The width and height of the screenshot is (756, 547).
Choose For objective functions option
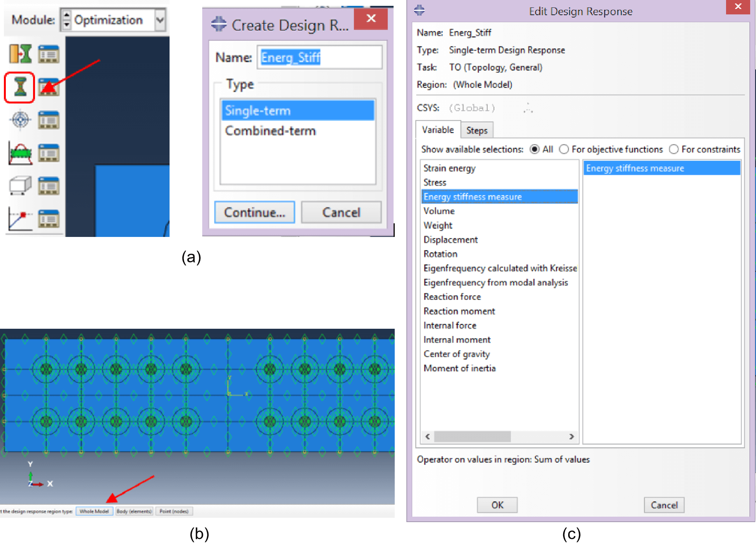(x=564, y=149)
